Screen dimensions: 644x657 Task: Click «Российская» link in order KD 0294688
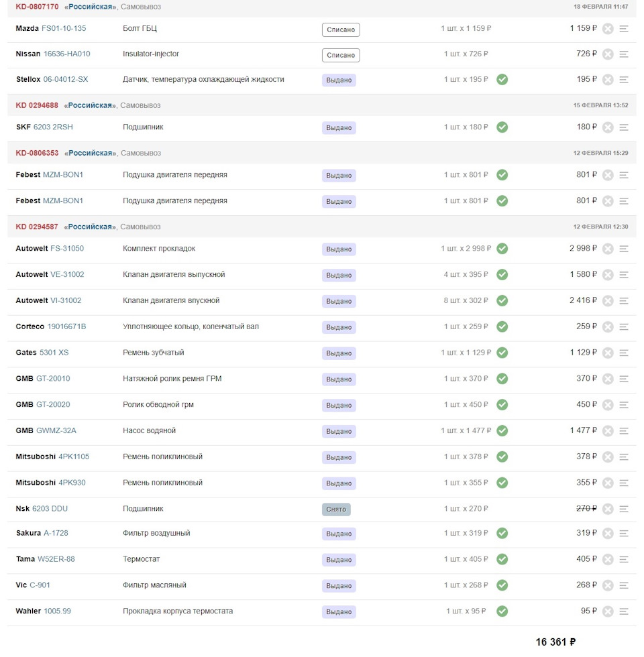click(90, 105)
